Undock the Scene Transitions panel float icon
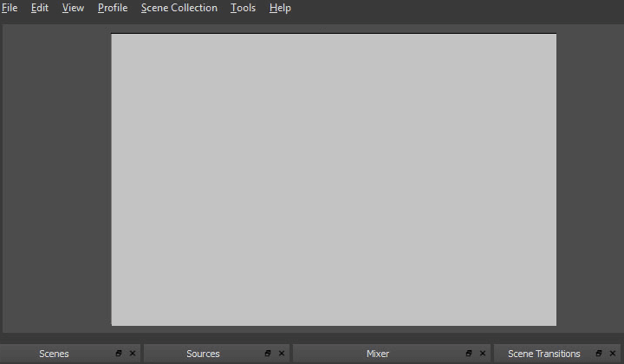624x364 pixels. (x=599, y=354)
